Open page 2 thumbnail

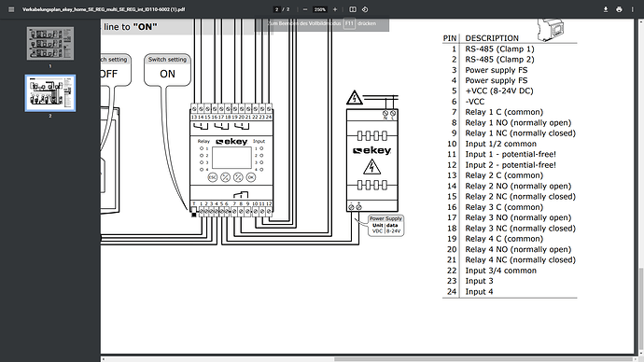tap(50, 93)
